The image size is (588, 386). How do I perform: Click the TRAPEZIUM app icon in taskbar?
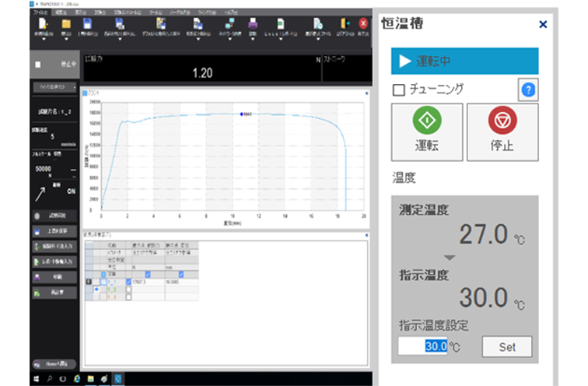[x=117, y=379]
